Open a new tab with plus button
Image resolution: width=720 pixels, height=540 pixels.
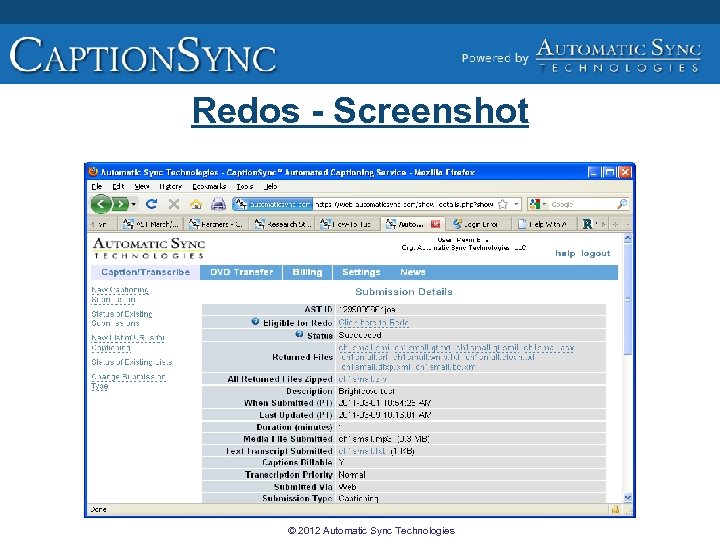pyautogui.click(x=615, y=224)
